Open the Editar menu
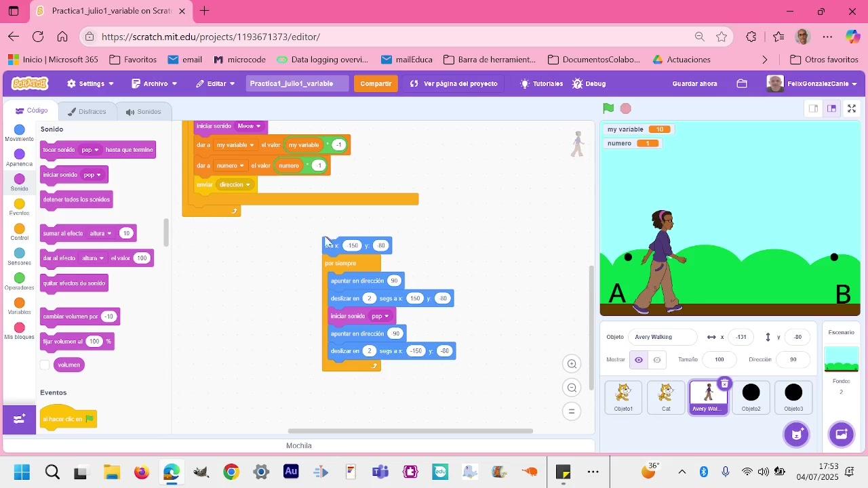The height and width of the screenshot is (488, 868). click(x=216, y=83)
